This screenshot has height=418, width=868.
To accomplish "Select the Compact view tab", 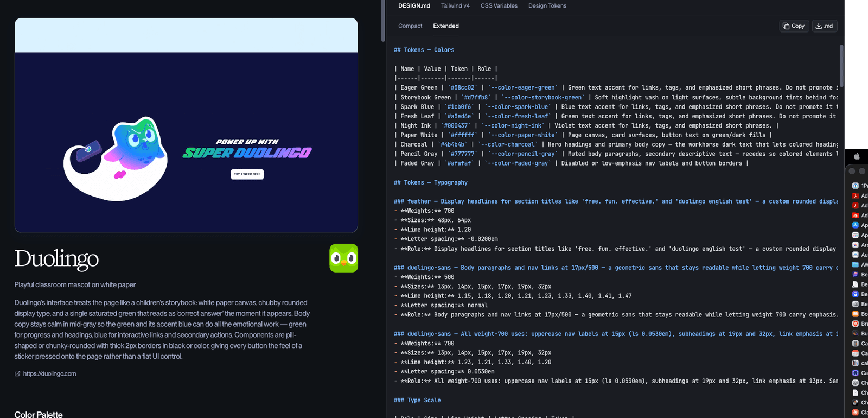I will (x=410, y=26).
